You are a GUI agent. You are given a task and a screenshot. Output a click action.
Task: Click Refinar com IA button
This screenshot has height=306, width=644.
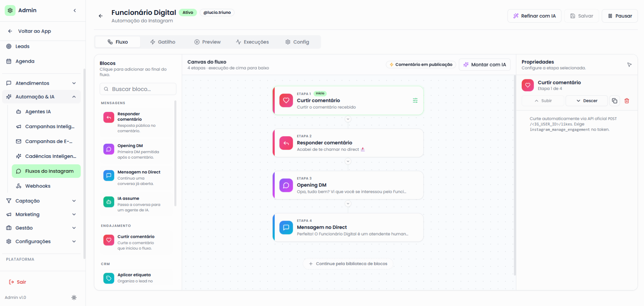534,16
